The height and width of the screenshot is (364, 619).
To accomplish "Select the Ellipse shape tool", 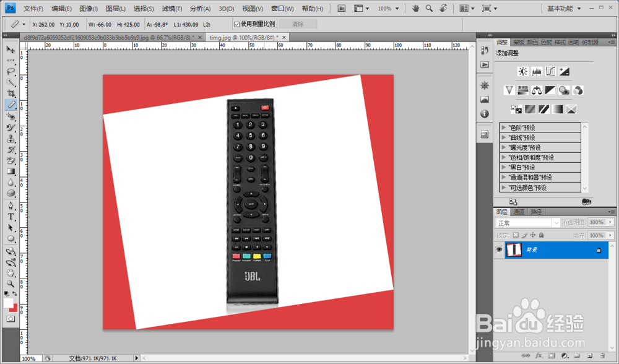I will point(11,239).
